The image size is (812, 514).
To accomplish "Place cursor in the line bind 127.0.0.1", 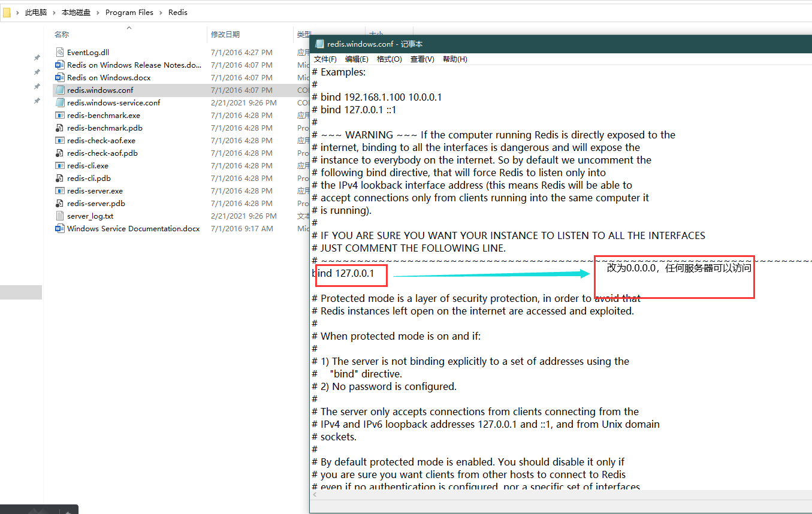I will coord(343,273).
